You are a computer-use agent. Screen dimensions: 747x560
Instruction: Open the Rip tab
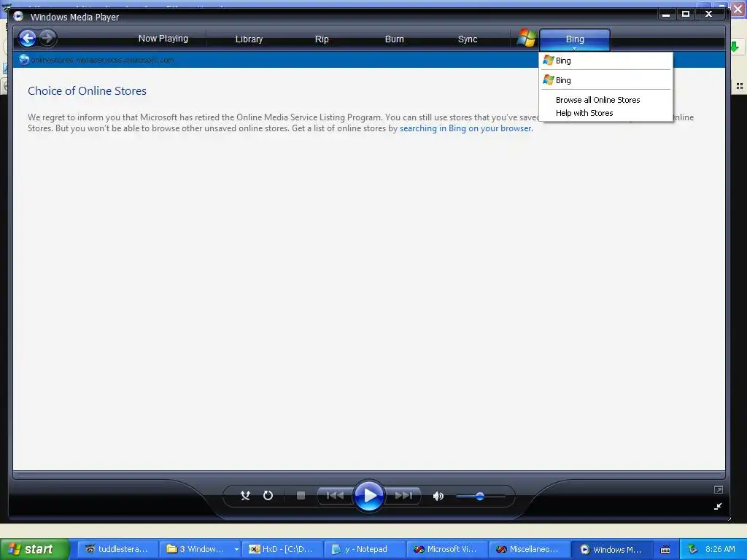[322, 39]
